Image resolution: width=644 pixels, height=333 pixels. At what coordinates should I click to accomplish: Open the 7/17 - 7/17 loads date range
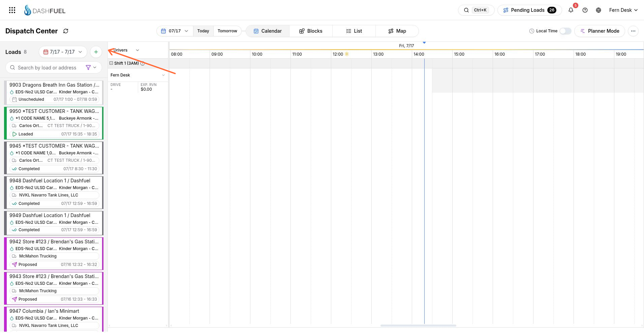63,52
